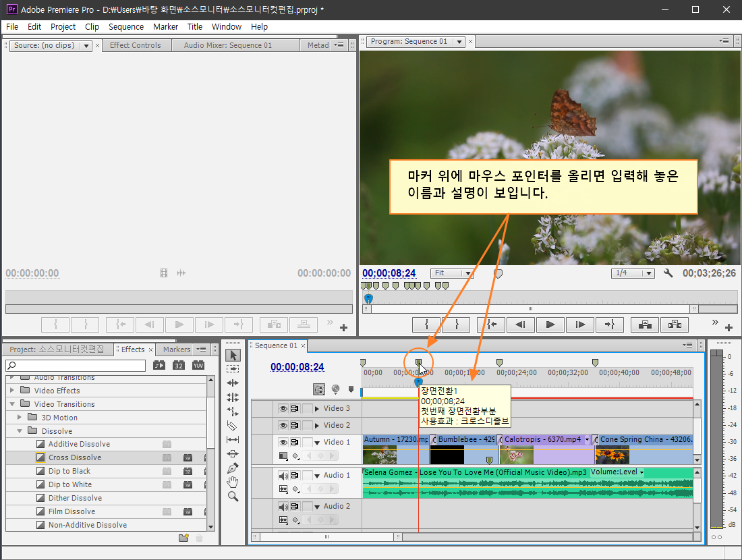Filter effects by accelerated effects badge
The width and height of the screenshot is (742, 560).
click(x=159, y=365)
